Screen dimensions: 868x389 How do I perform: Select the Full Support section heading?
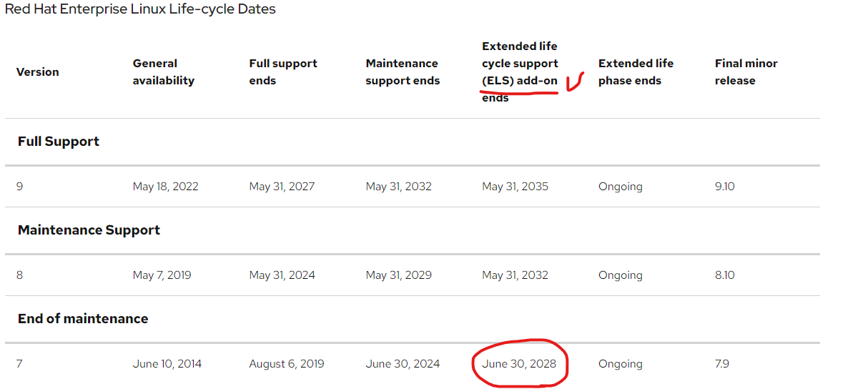(59, 142)
